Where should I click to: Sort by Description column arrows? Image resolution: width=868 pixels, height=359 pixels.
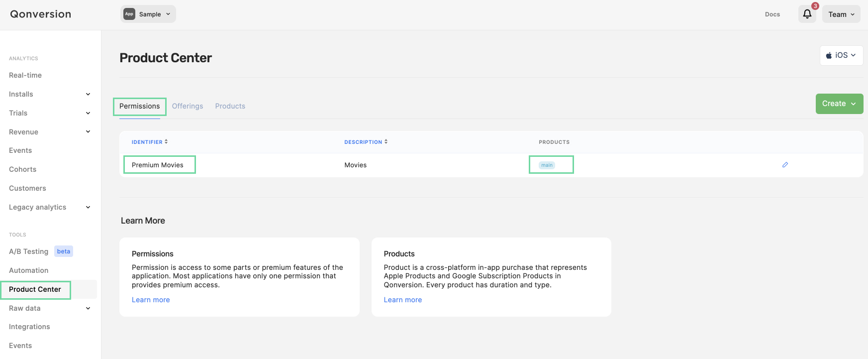point(386,142)
